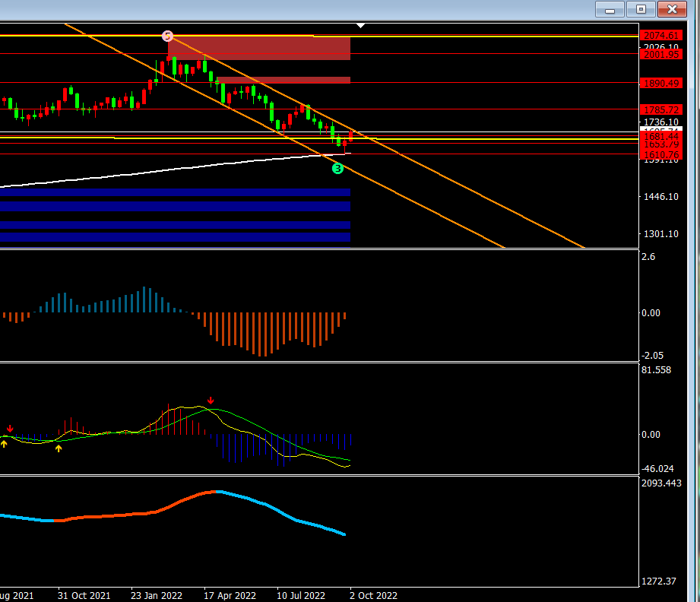Click the 81.558 MACD scale value

click(x=656, y=369)
